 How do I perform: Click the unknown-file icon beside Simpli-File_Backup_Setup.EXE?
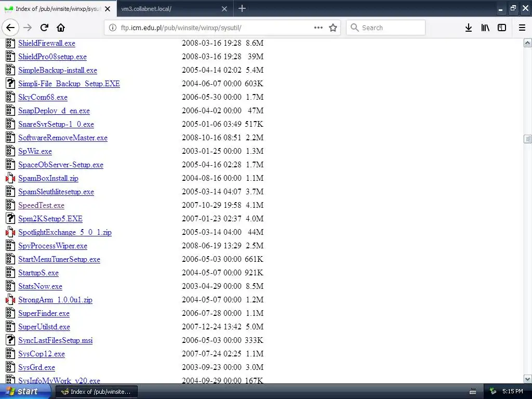(10, 83)
